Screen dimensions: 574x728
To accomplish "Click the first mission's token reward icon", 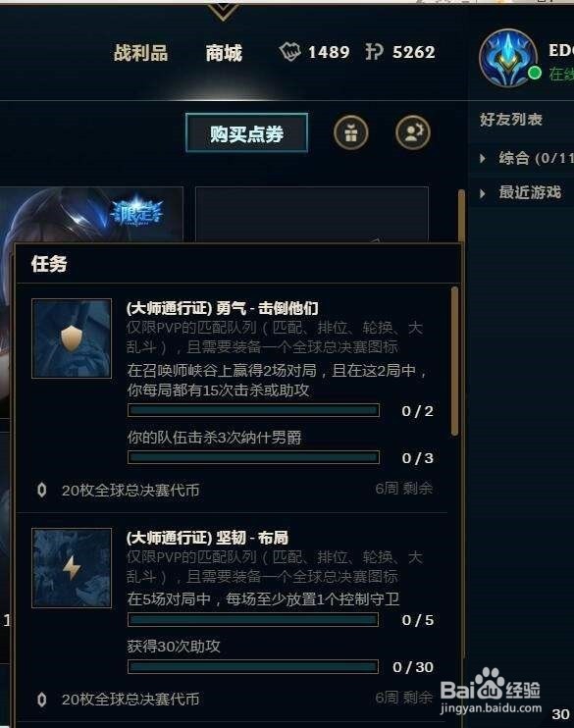I will coord(42,490).
